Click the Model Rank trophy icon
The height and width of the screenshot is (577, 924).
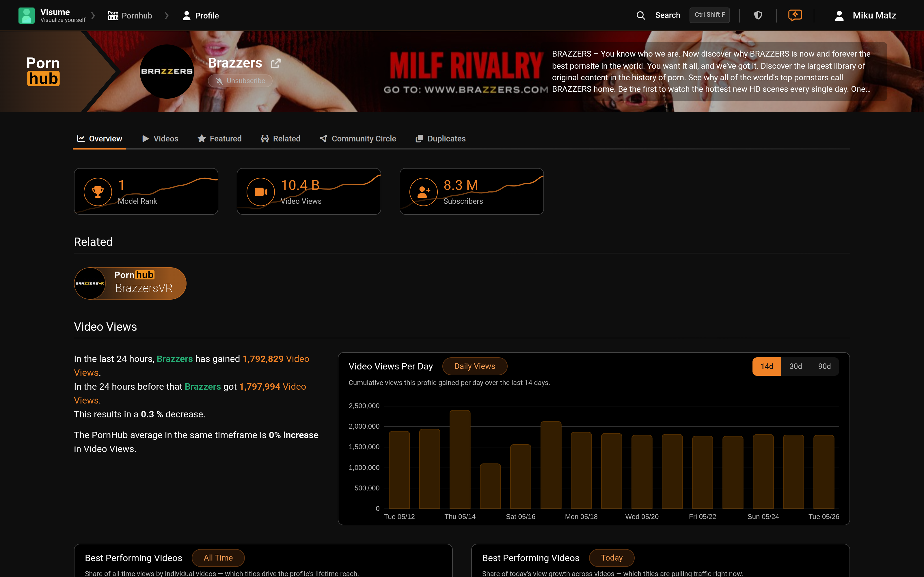98,192
